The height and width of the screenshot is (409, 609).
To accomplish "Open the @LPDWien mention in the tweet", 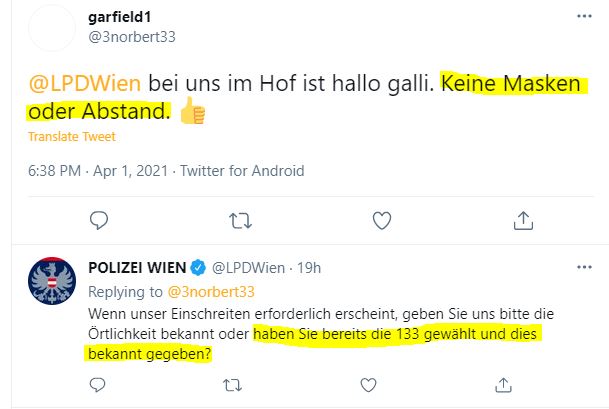I will (x=84, y=83).
